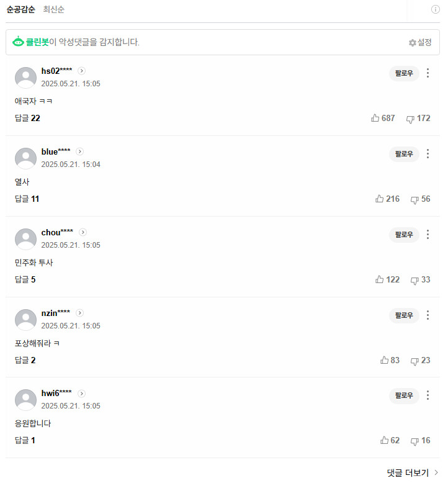The image size is (448, 483).
Task: Like the comment by hs02****
Action: 375,118
